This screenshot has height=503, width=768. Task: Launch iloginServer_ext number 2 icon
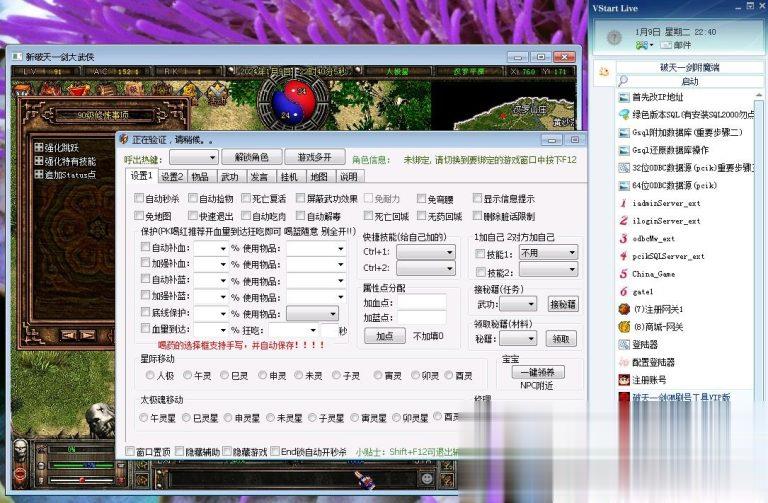tap(624, 220)
